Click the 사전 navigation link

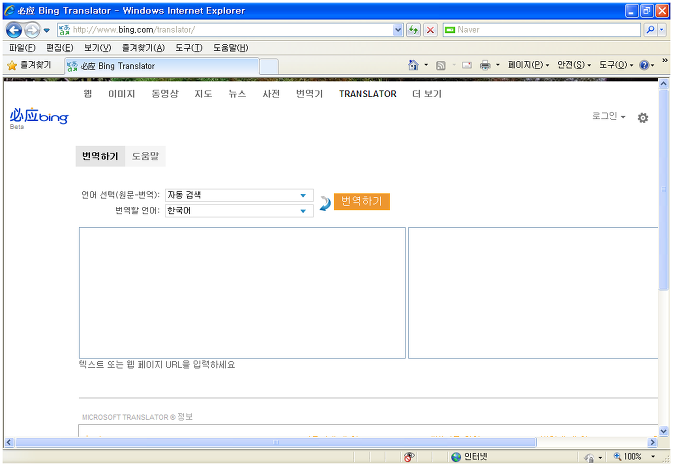pyautogui.click(x=271, y=94)
